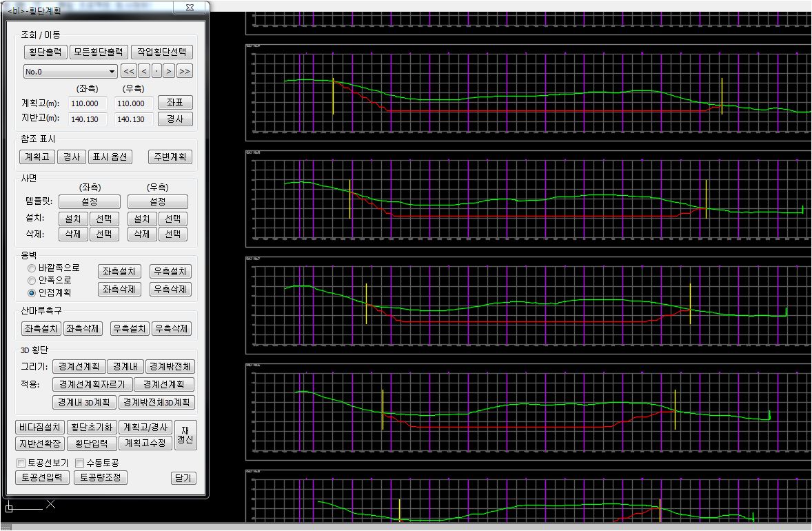Image resolution: width=812 pixels, height=531 pixels.
Task: Open right slope 템플릿 설정 button
Action: click(157, 201)
